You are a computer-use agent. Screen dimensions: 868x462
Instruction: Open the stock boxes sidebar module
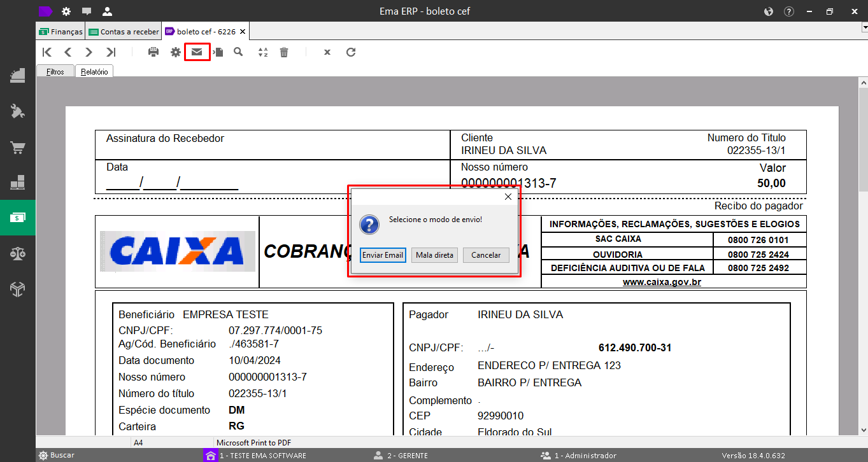18,183
